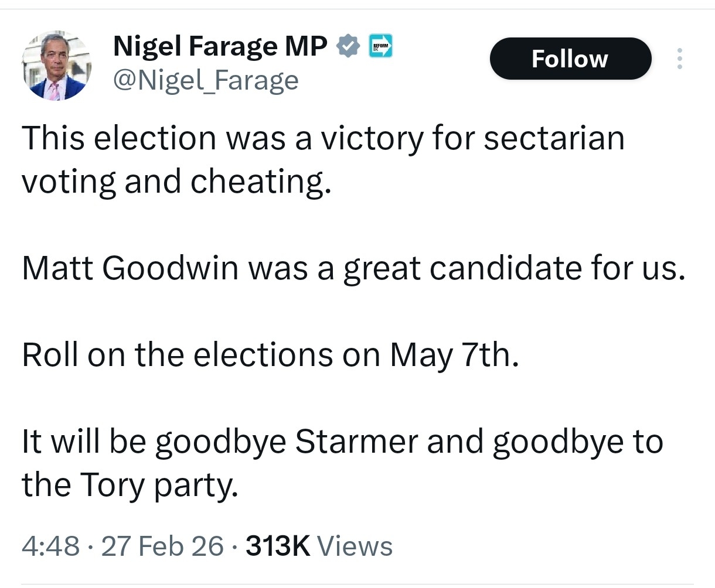
Task: Click the word sectarian in the post
Action: [x=554, y=138]
